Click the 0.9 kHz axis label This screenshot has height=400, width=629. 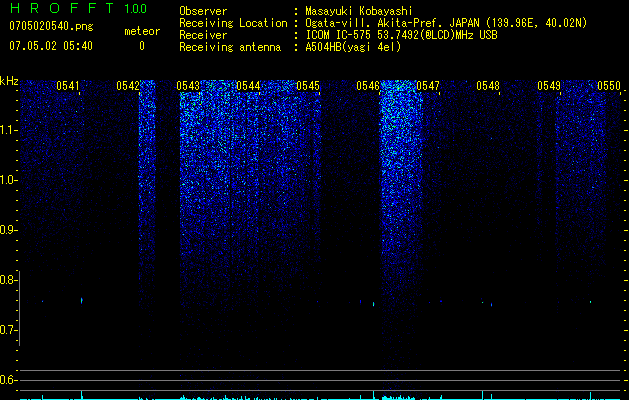9,230
